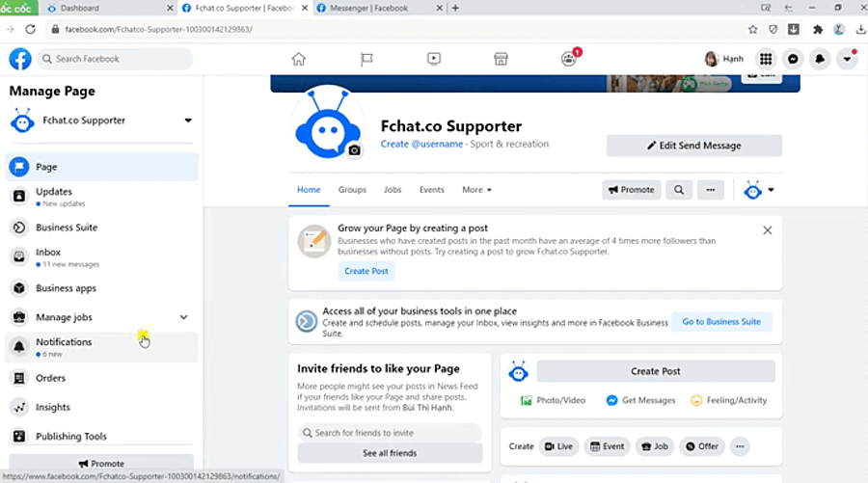Create a Job post
868x483 pixels.
(x=654, y=446)
